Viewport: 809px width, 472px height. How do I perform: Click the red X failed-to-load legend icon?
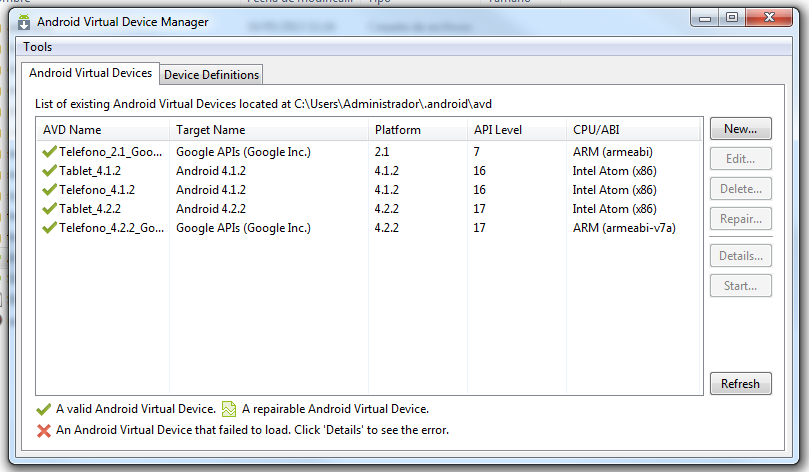pos(44,430)
